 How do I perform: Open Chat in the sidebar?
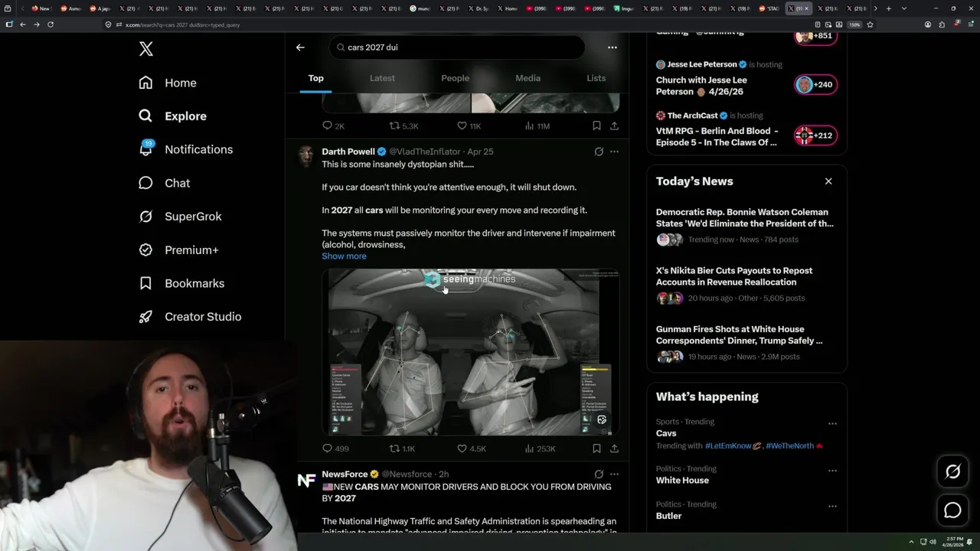pos(165,183)
